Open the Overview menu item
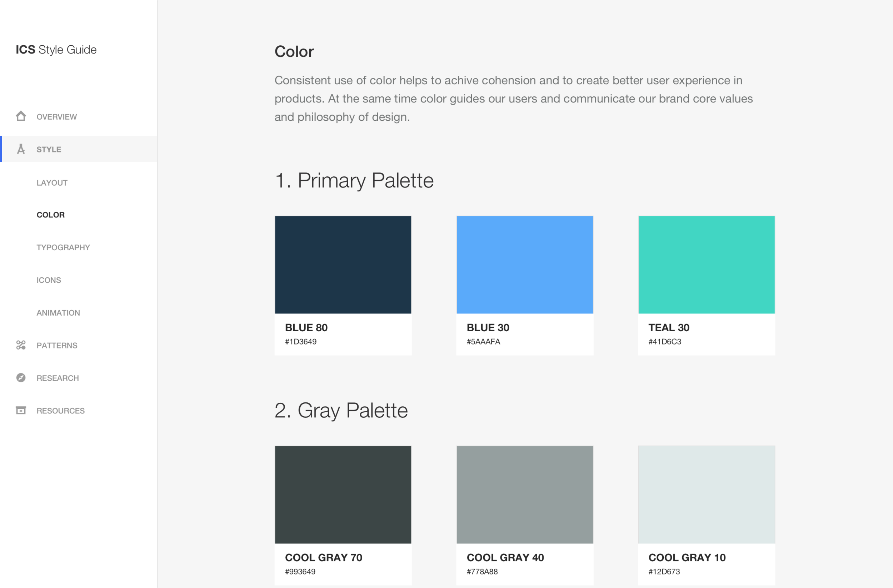Viewport: 893px width, 588px height. [57, 117]
